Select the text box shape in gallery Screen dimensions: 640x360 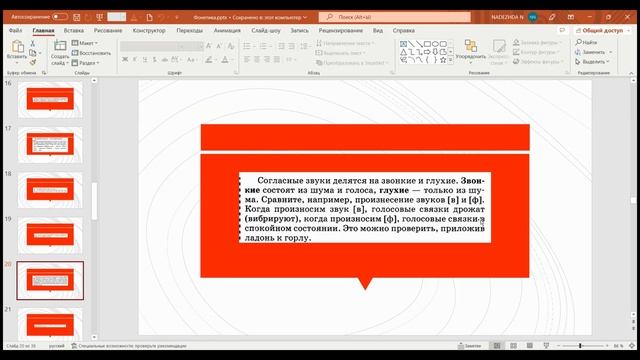pyautogui.click(x=403, y=44)
